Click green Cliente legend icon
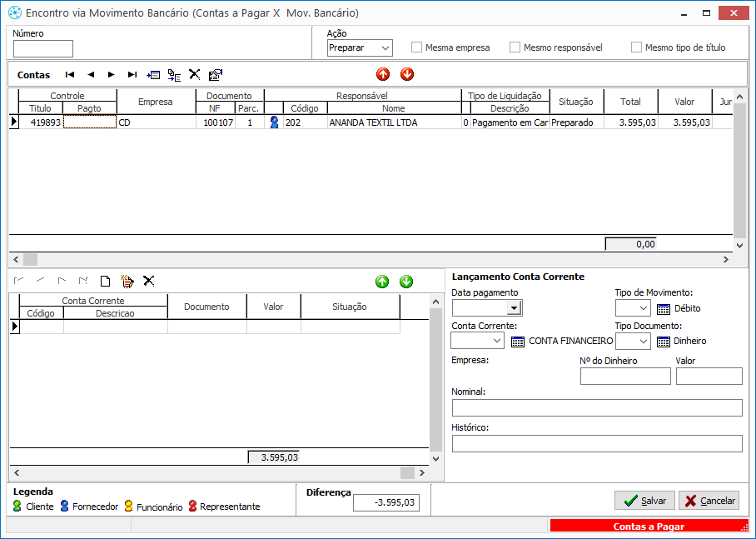Image resolution: width=756 pixels, height=539 pixels. [x=17, y=506]
